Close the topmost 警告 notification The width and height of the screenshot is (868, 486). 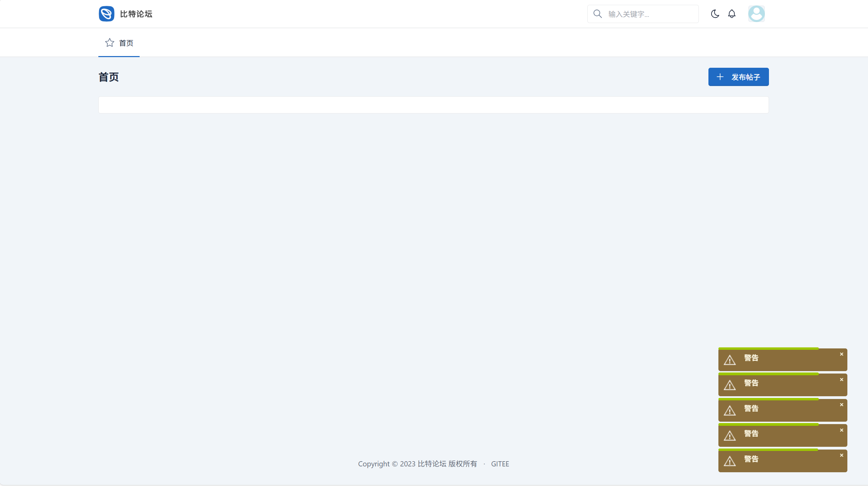coord(842,354)
